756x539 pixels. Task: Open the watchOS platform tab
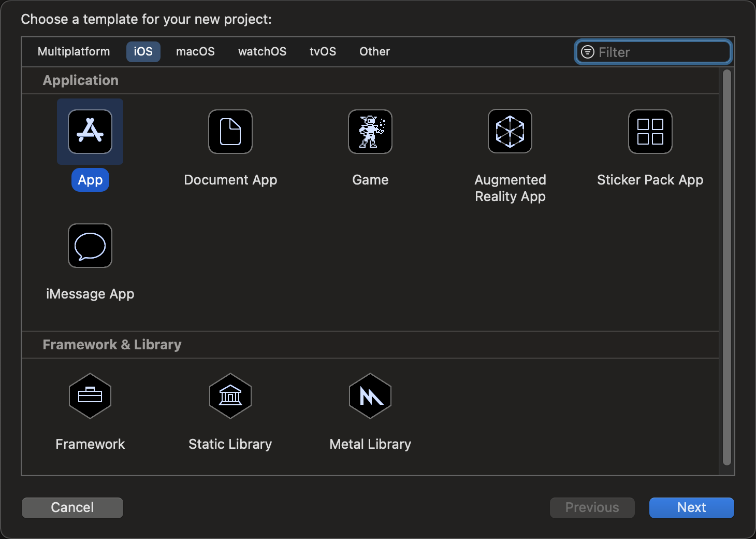coord(262,52)
